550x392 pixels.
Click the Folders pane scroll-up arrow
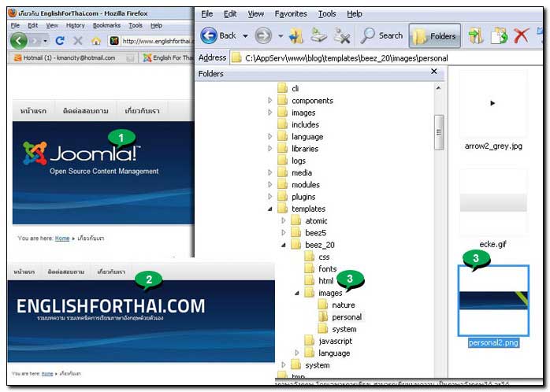pos(438,88)
